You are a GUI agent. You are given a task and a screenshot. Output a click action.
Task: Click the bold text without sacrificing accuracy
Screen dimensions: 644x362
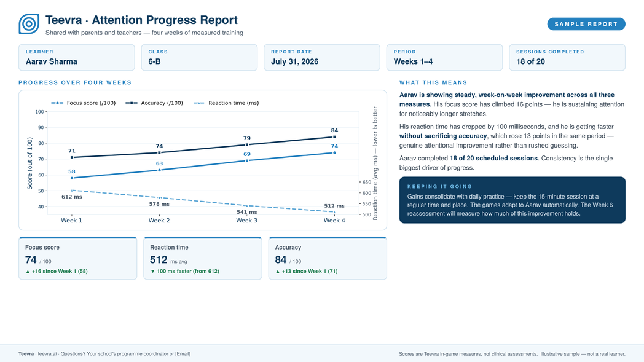coord(443,136)
